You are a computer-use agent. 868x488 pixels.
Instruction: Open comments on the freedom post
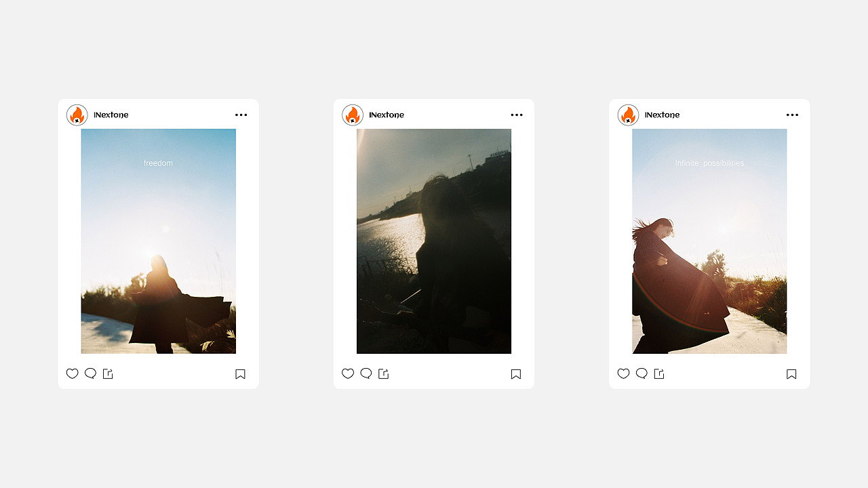pos(90,373)
